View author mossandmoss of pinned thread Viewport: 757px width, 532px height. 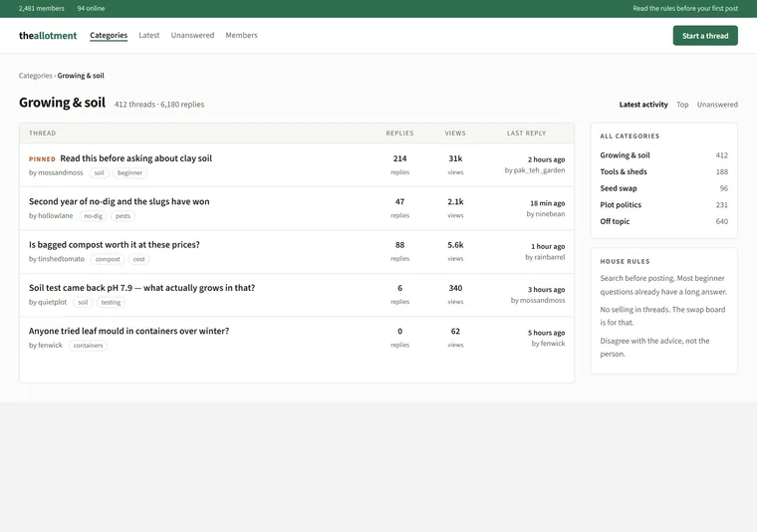(x=61, y=172)
